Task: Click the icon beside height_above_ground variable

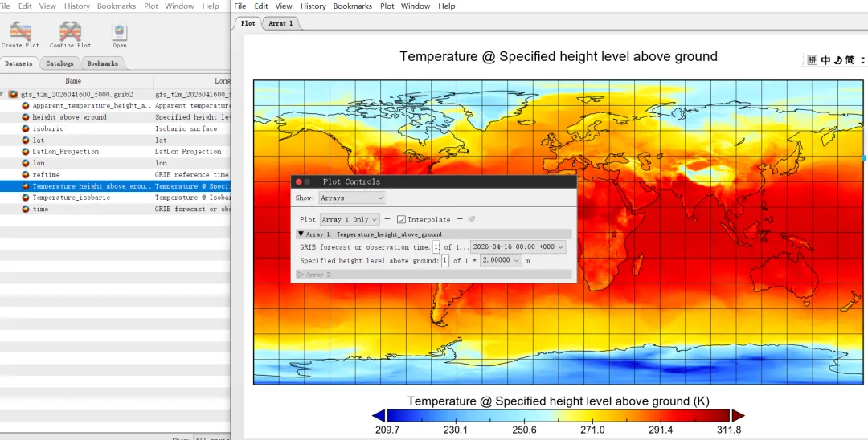Action: coord(26,117)
